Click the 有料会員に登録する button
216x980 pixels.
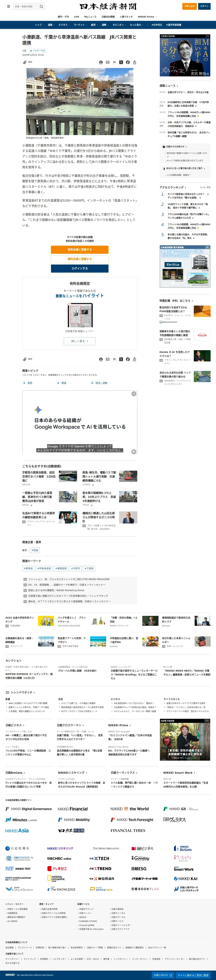80,250
